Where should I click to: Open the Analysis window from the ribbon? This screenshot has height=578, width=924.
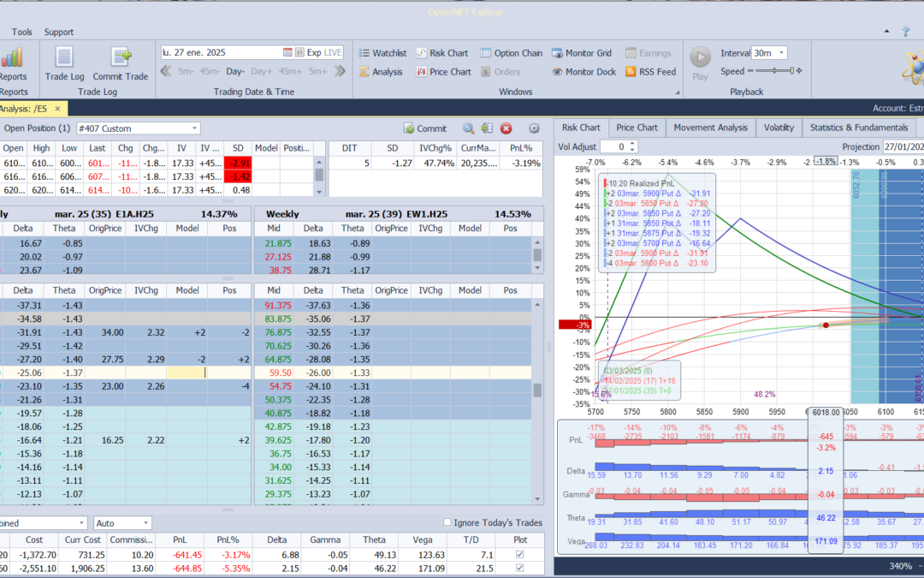pos(381,72)
